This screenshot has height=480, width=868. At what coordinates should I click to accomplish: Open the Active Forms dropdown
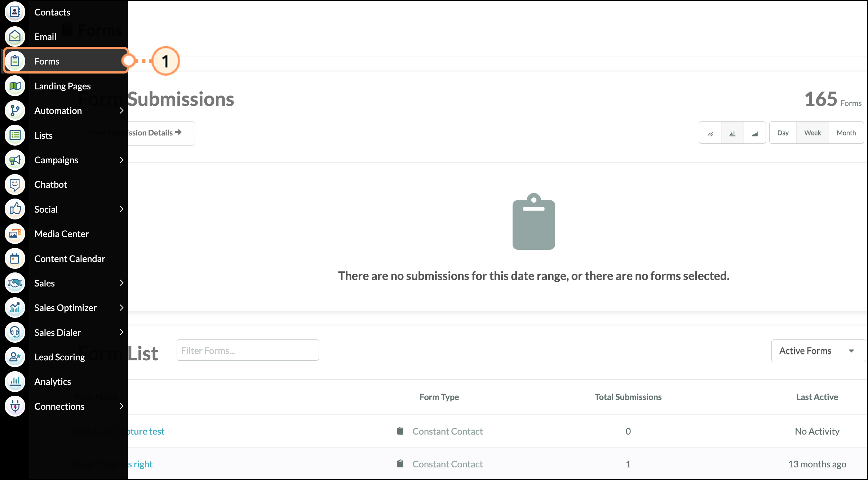[x=818, y=351]
